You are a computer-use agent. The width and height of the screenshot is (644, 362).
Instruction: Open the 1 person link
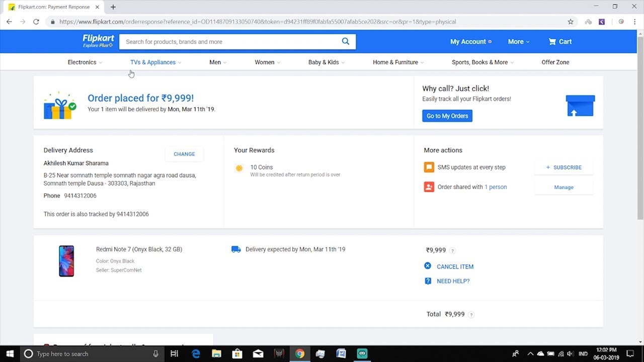click(x=496, y=187)
